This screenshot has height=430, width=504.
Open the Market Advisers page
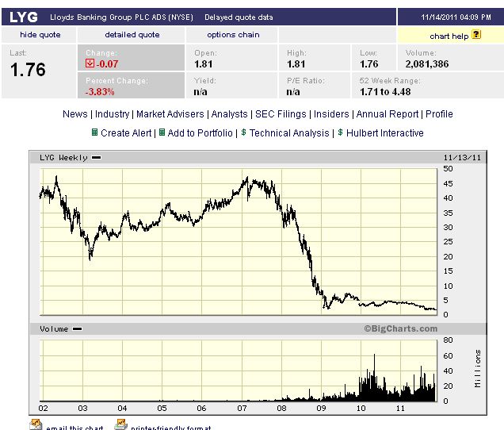(170, 114)
